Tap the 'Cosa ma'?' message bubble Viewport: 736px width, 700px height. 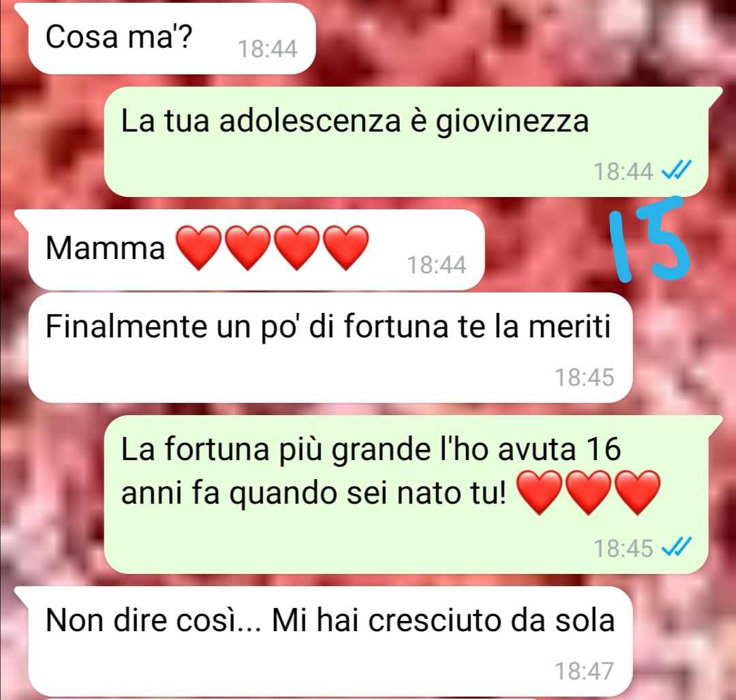click(x=171, y=38)
